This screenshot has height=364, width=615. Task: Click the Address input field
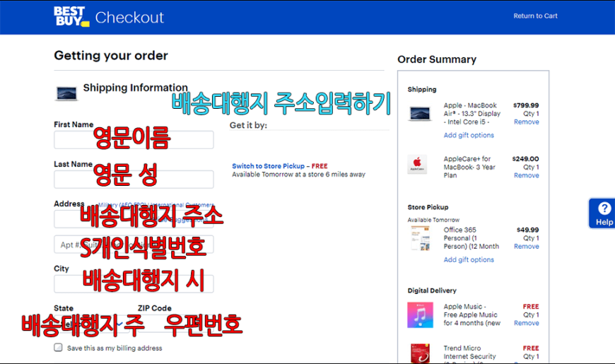pyautogui.click(x=134, y=219)
